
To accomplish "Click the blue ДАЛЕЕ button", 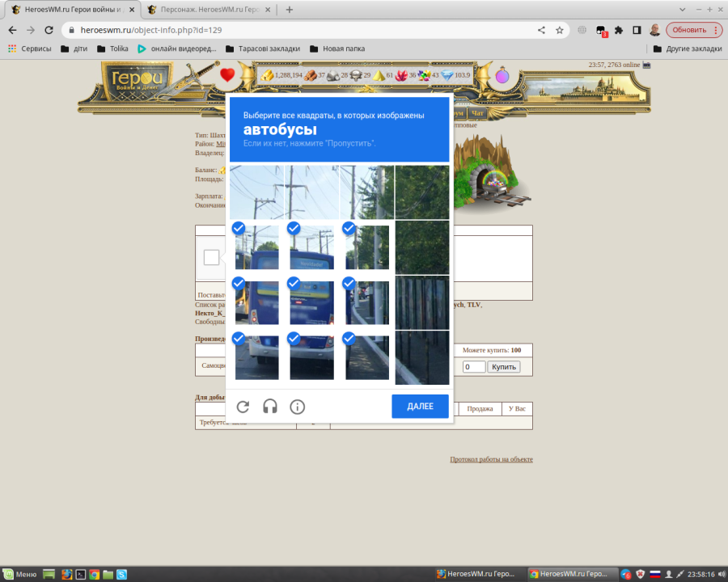I will (x=420, y=406).
